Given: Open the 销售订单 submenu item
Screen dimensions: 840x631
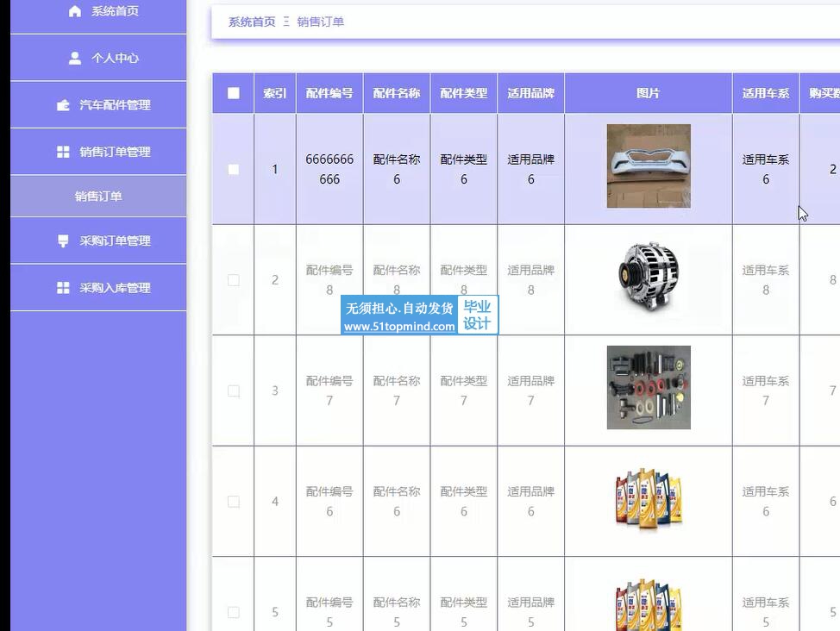Looking at the screenshot, I should [98, 197].
